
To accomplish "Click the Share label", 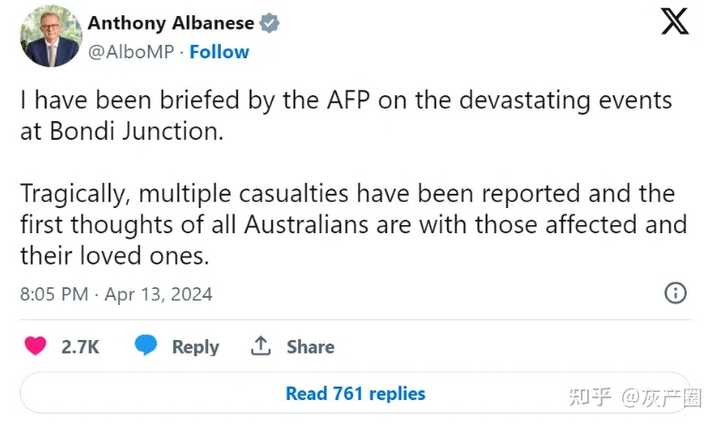I will pos(310,347).
